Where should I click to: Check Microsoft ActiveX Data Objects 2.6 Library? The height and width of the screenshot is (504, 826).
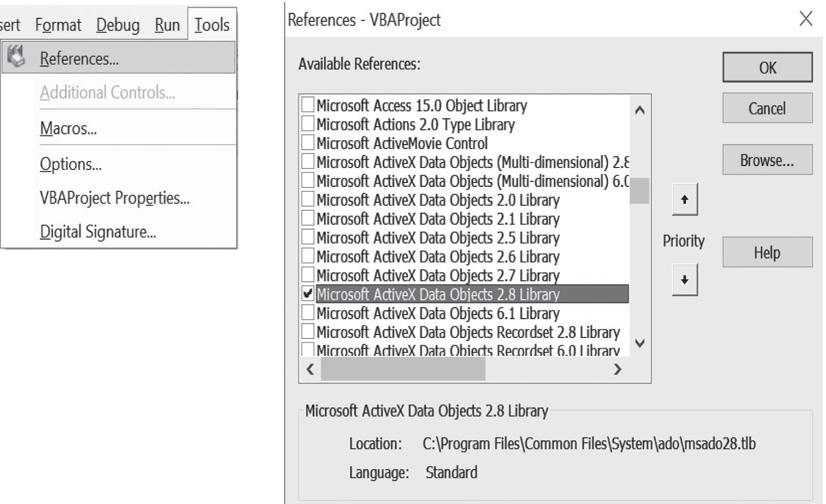tap(307, 256)
